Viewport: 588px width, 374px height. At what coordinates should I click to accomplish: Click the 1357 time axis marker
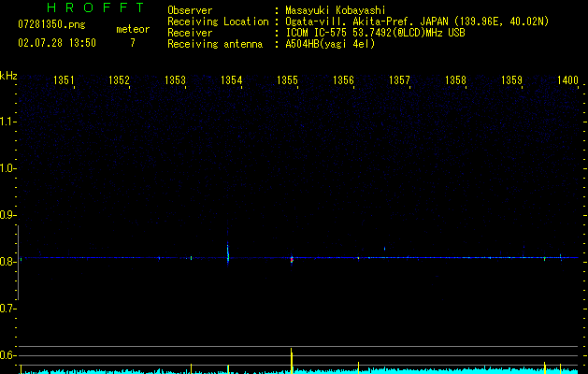[x=399, y=80]
